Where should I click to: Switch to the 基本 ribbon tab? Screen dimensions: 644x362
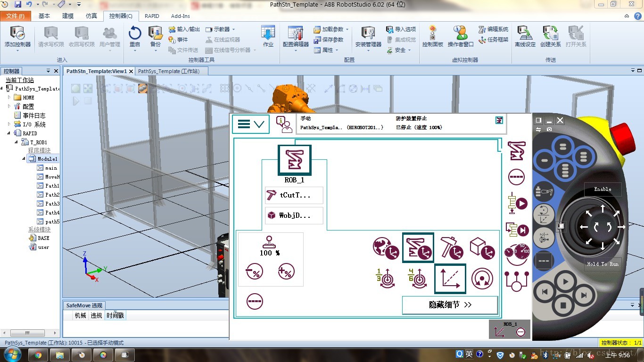(x=44, y=16)
